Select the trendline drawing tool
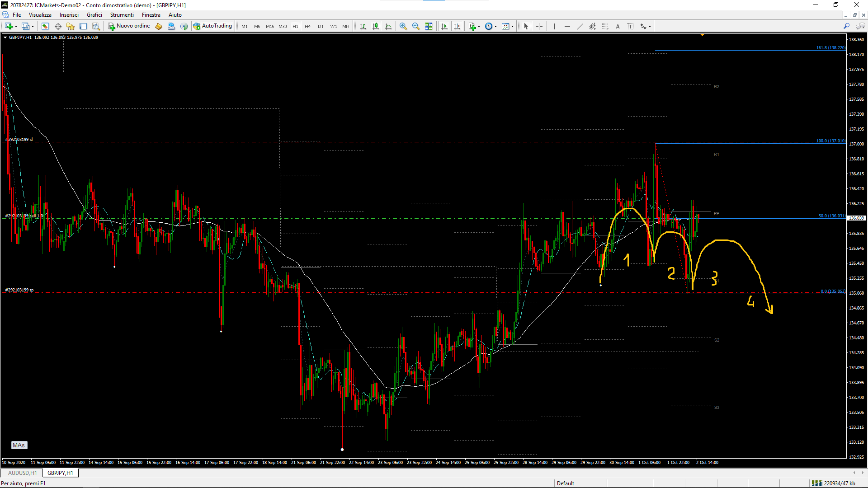Viewport: 868px width, 488px height. pos(580,26)
